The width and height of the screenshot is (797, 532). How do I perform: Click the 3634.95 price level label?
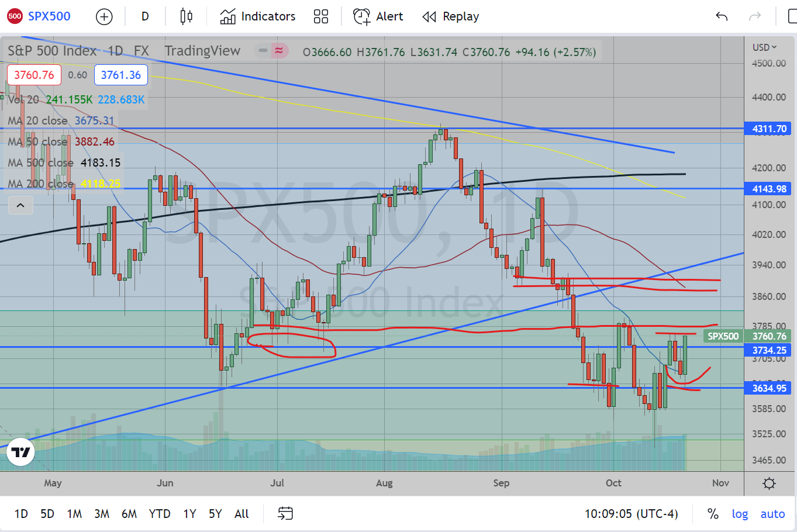pyautogui.click(x=768, y=388)
